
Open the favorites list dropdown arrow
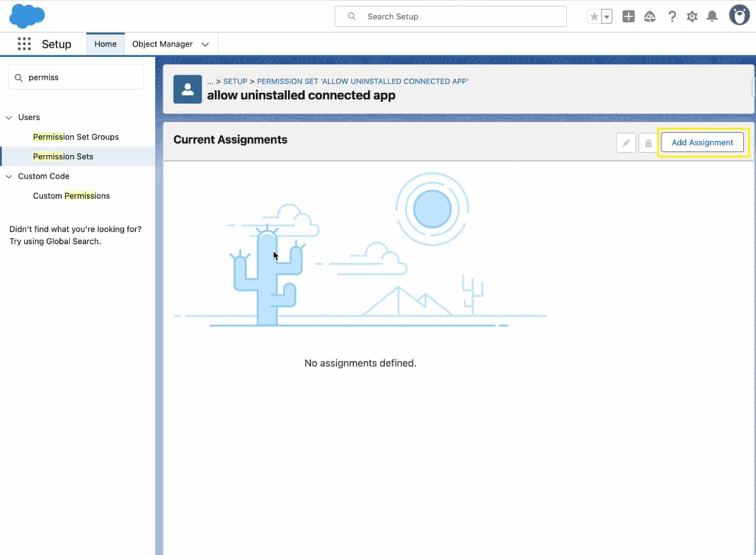point(606,17)
